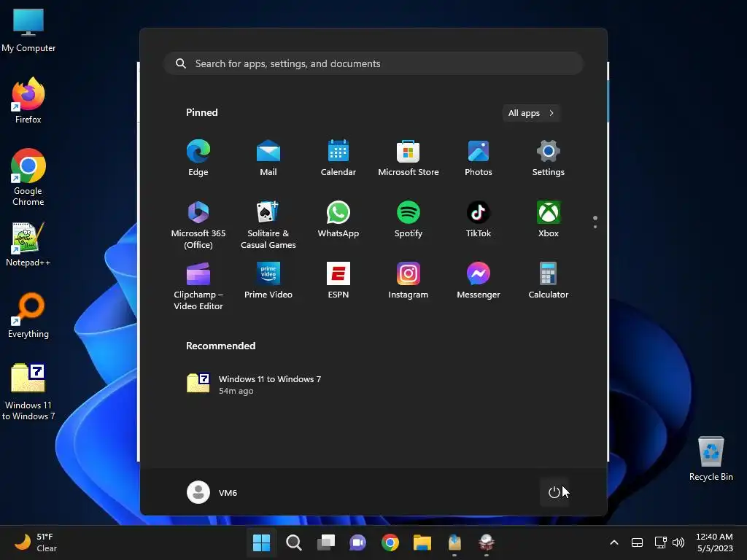Open WhatsApp from the Start menu
747x560 pixels.
click(338, 219)
